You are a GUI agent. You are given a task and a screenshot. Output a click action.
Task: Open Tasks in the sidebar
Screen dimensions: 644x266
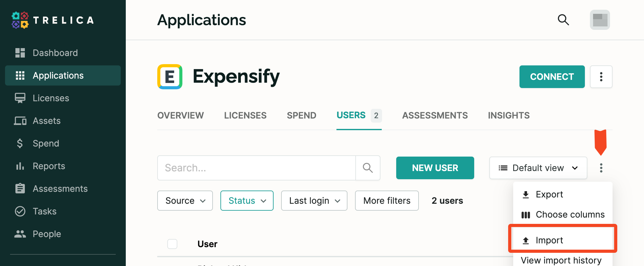(x=63, y=211)
